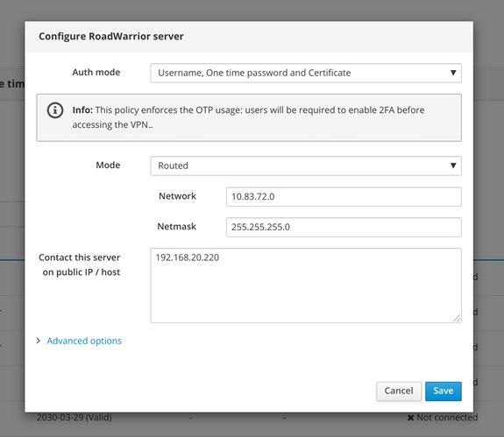Click the Network input field
This screenshot has height=437, width=504.
344,196
